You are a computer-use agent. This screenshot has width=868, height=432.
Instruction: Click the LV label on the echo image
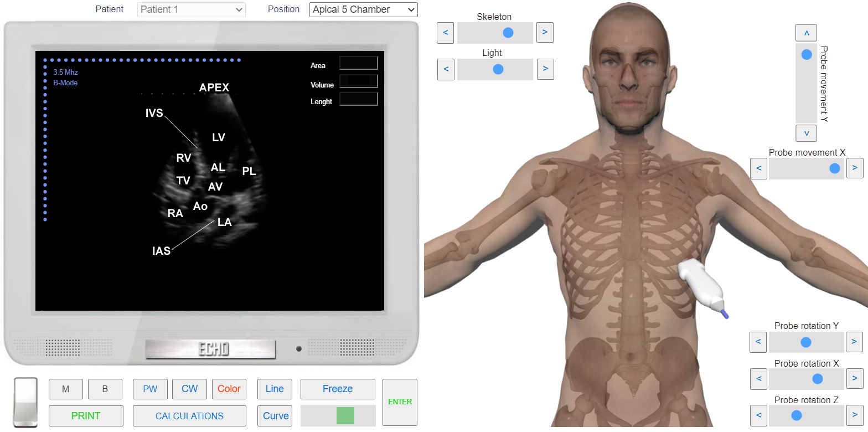point(219,137)
